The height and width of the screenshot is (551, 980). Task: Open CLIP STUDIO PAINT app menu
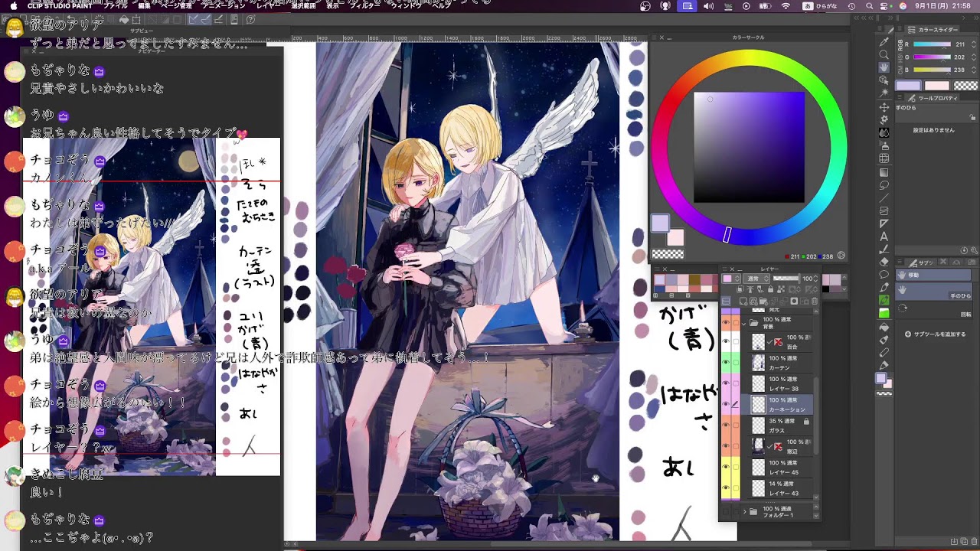coord(60,5)
